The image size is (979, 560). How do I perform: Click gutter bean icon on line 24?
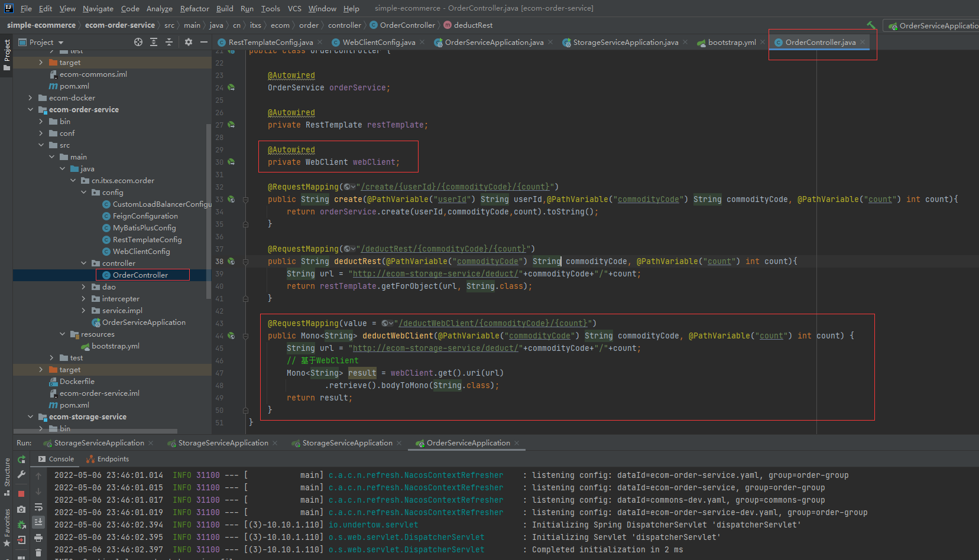[231, 87]
